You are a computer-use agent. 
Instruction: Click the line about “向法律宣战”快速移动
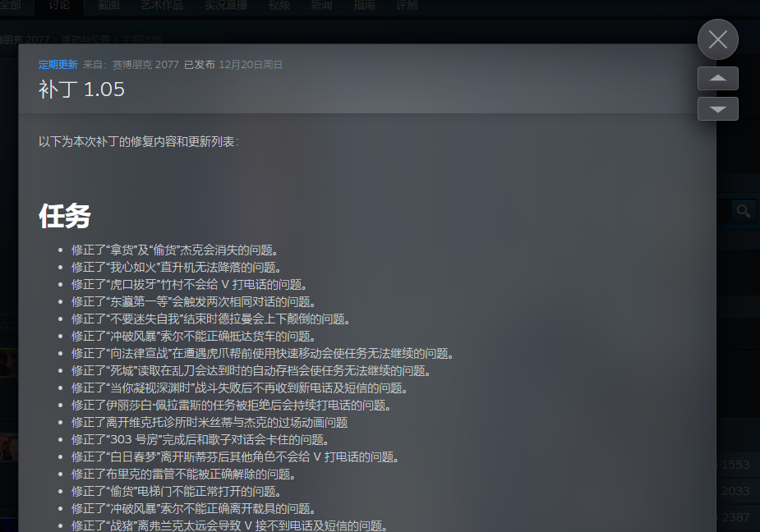[x=264, y=354]
